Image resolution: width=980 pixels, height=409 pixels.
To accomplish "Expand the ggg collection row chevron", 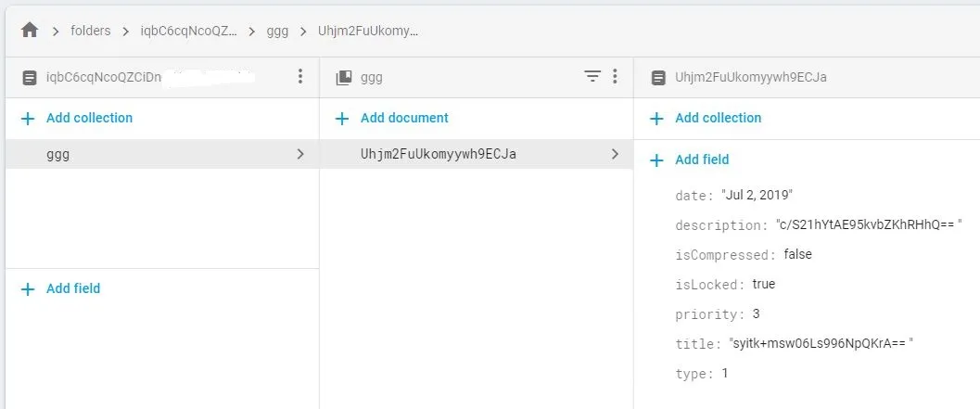I will tap(299, 155).
